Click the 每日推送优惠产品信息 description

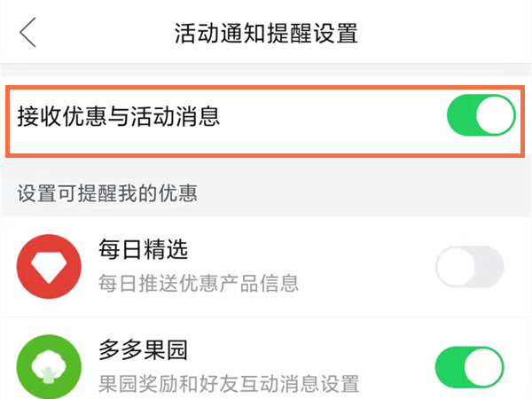tap(199, 284)
